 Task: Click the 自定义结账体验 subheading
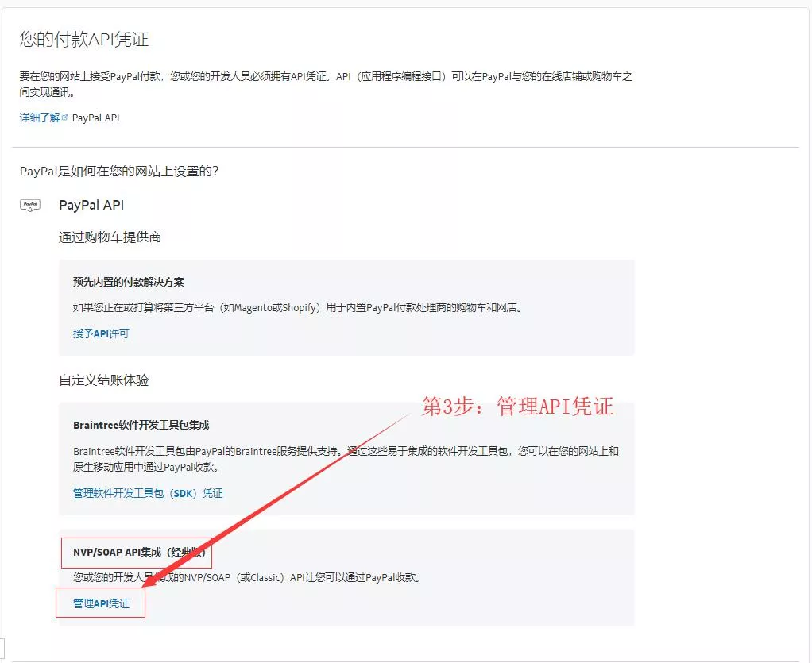103,380
